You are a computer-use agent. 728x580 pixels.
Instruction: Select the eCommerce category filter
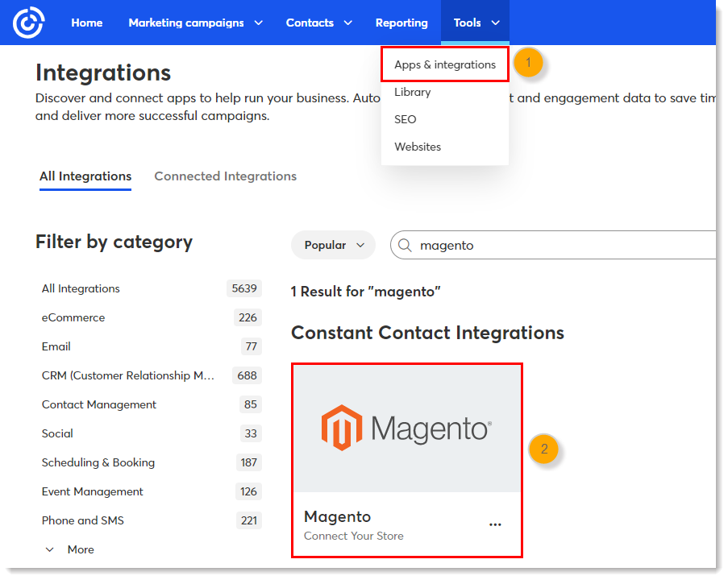[x=73, y=317]
